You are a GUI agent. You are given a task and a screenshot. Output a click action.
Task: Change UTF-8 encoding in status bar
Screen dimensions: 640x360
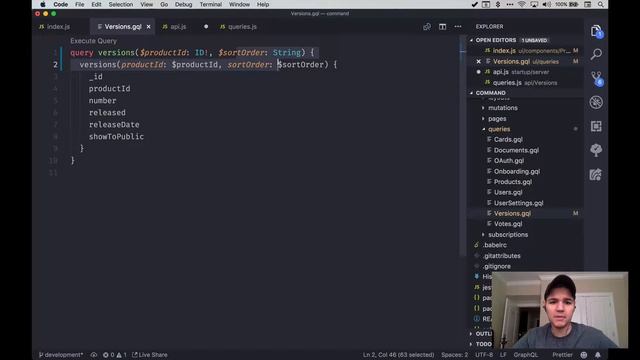click(484, 355)
